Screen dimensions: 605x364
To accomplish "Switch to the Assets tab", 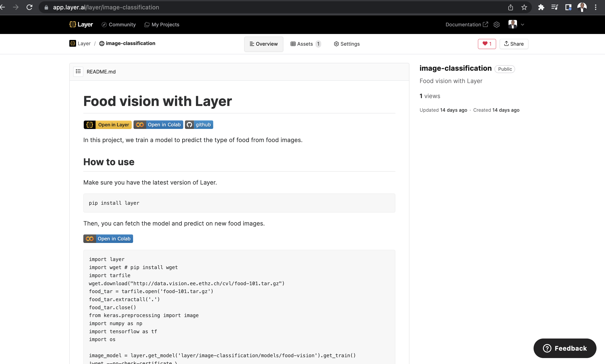I will (x=305, y=44).
